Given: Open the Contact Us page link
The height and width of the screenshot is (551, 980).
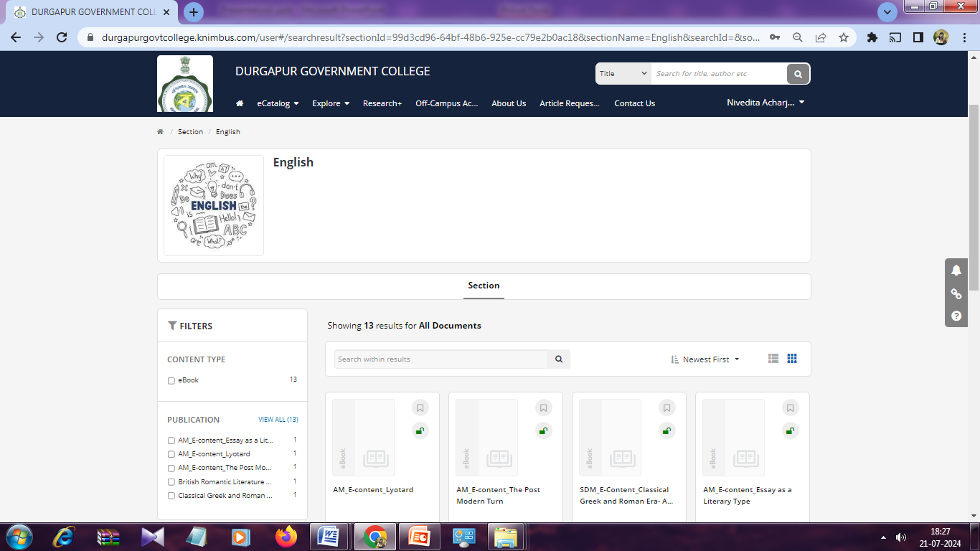Looking at the screenshot, I should point(634,103).
